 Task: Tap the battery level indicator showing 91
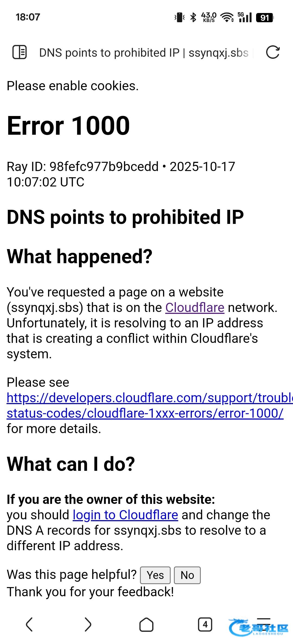(x=265, y=17)
